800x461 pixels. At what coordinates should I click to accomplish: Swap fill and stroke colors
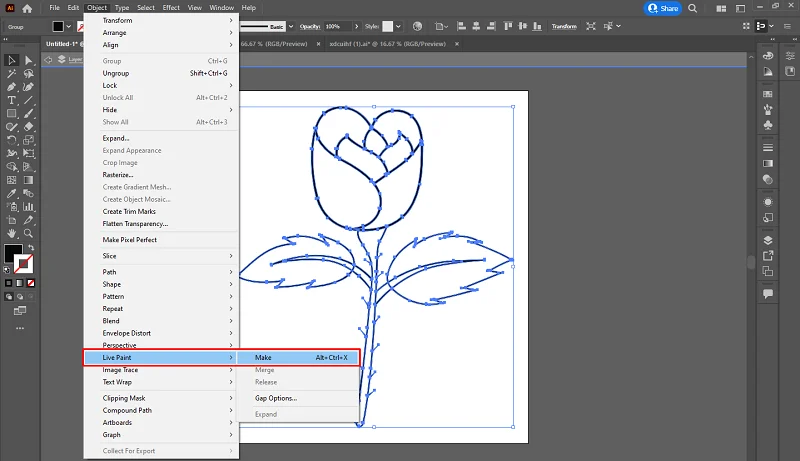tap(31, 247)
